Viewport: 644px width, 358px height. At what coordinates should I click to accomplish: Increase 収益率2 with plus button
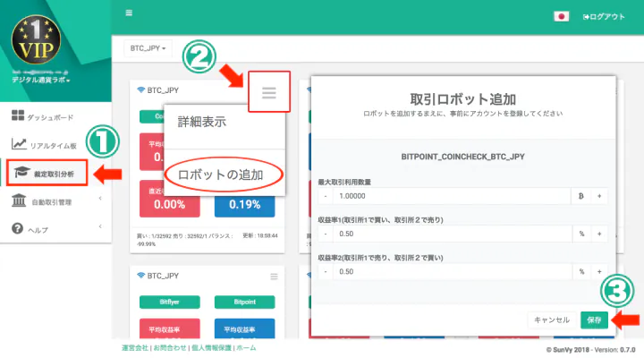[x=599, y=272]
